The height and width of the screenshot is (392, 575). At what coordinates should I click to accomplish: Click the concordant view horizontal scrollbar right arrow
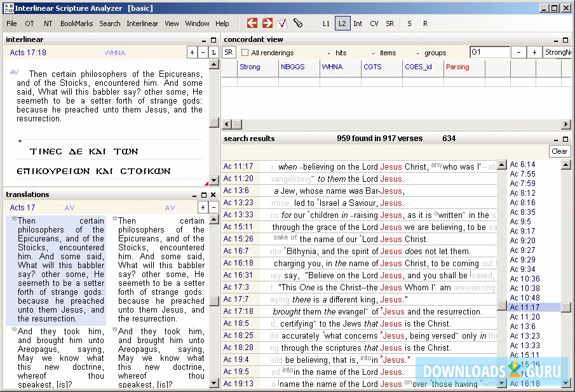[x=566, y=124]
